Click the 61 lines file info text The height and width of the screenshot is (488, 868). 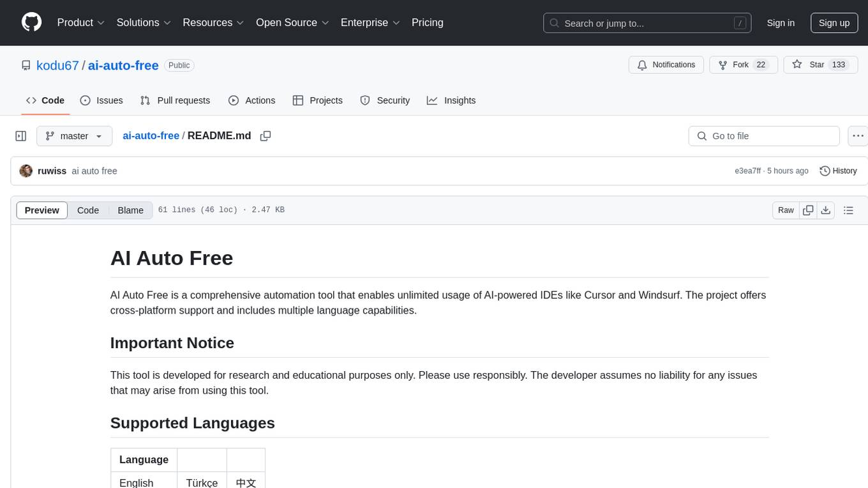coord(221,210)
